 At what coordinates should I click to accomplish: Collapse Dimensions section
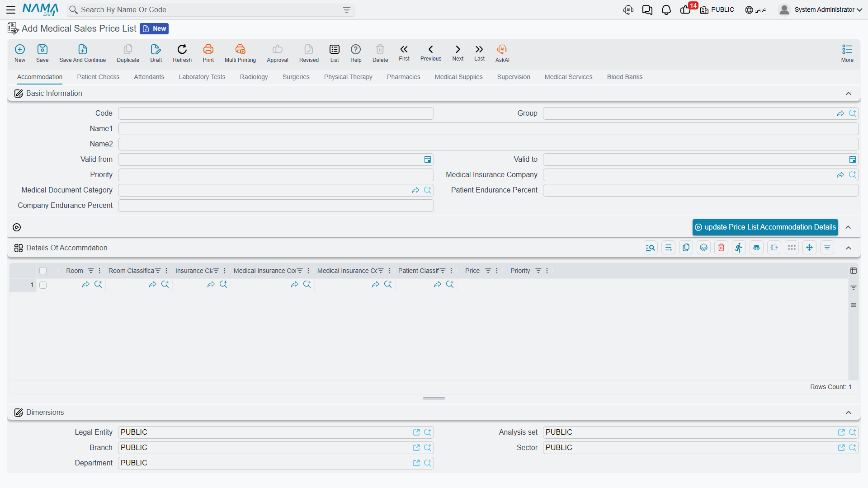(x=849, y=413)
